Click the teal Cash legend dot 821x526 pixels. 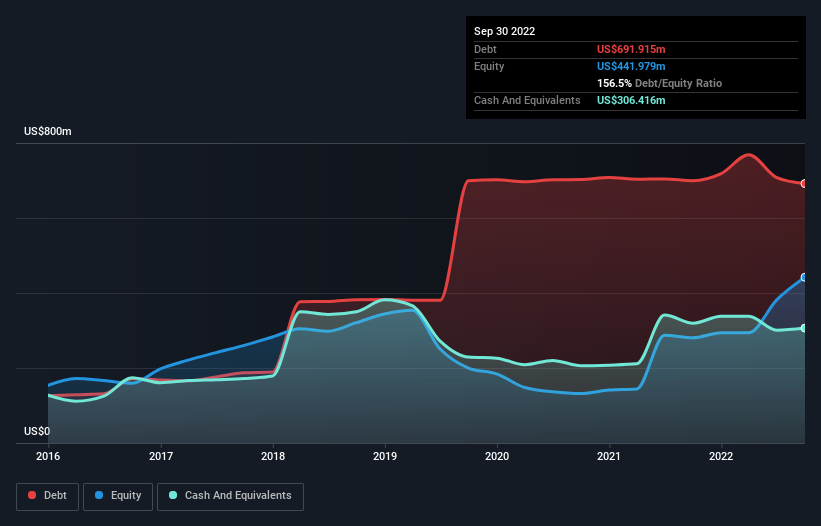[173, 495]
